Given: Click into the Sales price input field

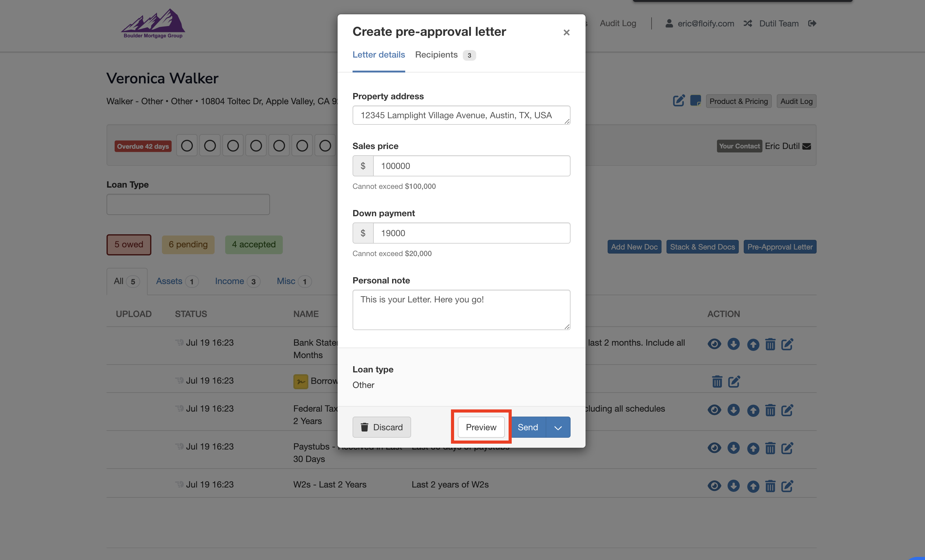Looking at the screenshot, I should pos(471,166).
